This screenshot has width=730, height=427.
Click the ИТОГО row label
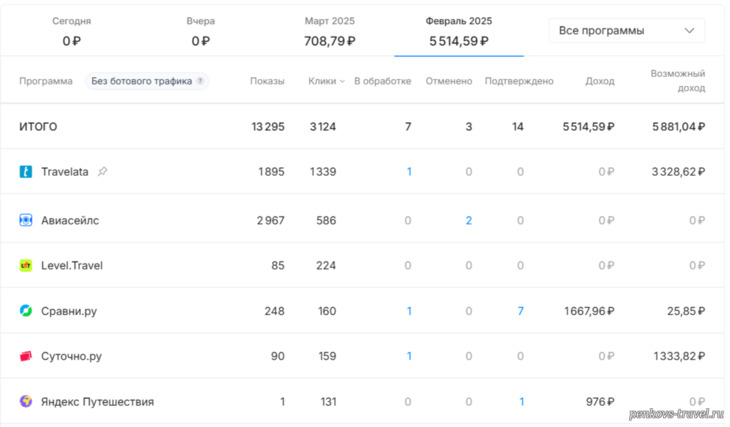click(x=38, y=127)
